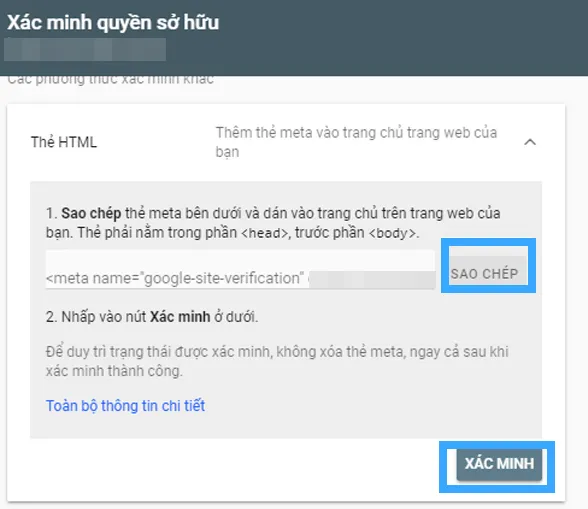Collapse the Thẻ HTML section chevron

[x=530, y=142]
